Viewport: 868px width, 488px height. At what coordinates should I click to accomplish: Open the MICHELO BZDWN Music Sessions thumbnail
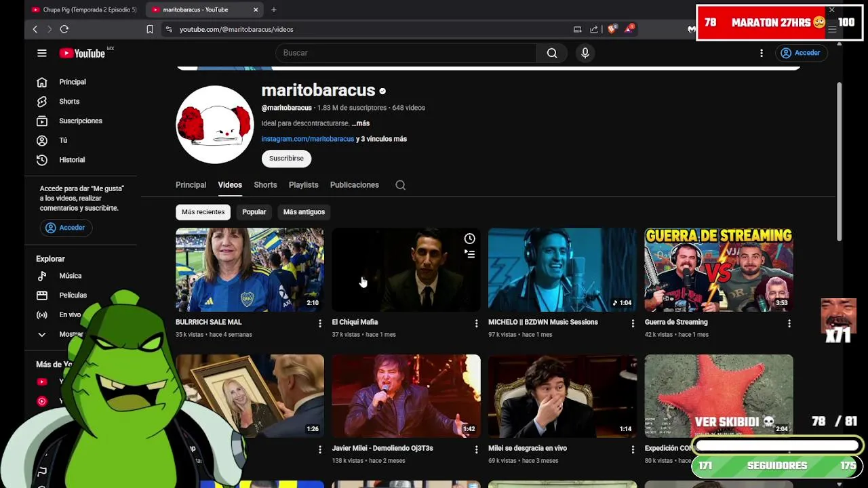click(x=562, y=270)
